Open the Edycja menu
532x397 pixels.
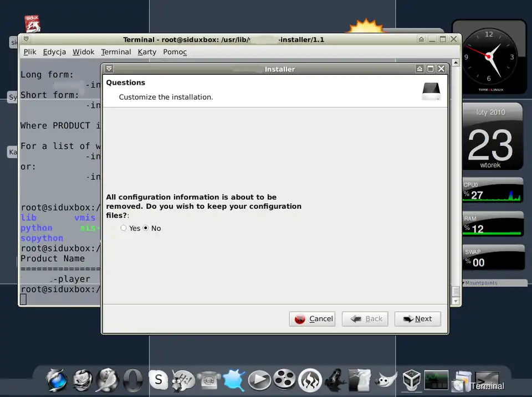[x=54, y=52]
